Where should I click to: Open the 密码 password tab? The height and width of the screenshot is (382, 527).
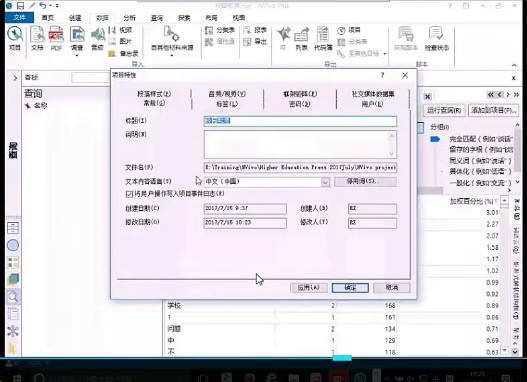coord(300,104)
